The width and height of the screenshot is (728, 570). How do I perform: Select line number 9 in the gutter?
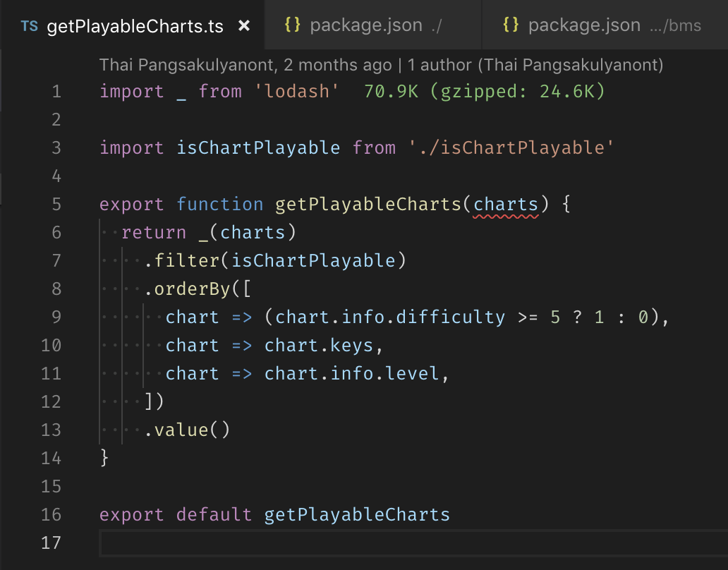pos(56,317)
